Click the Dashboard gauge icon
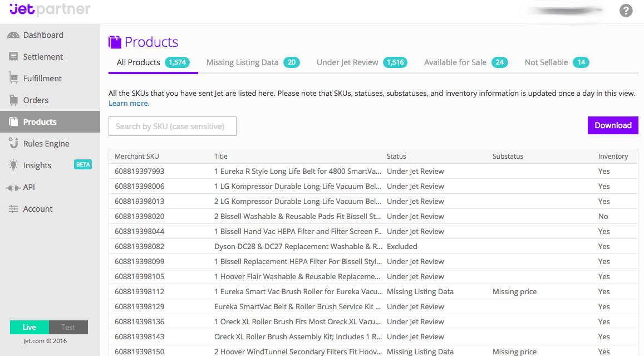The image size is (644, 356). coord(13,35)
